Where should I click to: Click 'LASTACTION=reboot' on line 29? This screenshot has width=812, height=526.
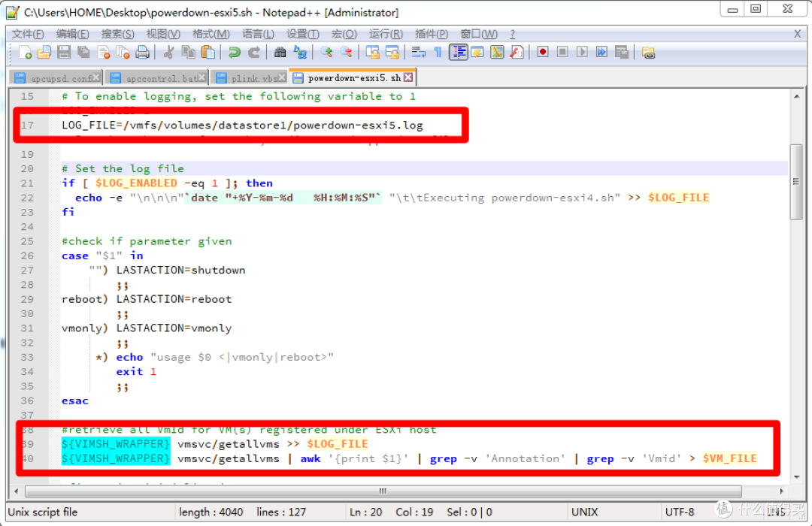(x=174, y=299)
